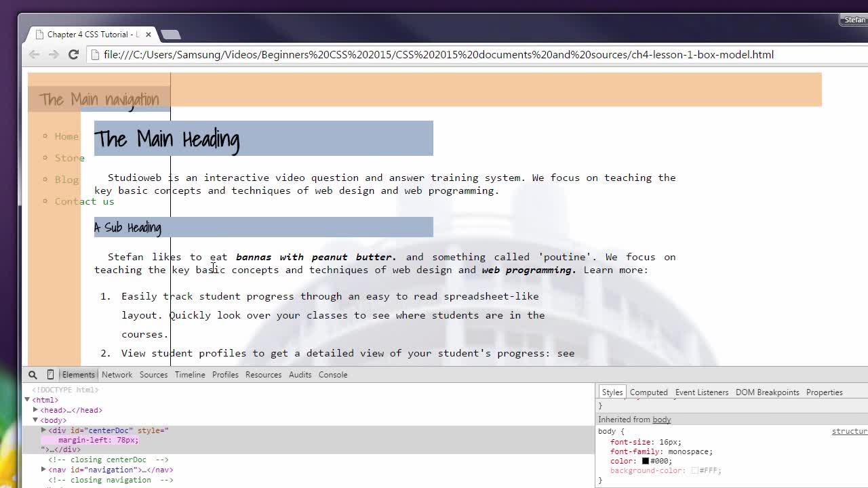Collapse the html node triangle
The width and height of the screenshot is (868, 488).
tap(28, 400)
